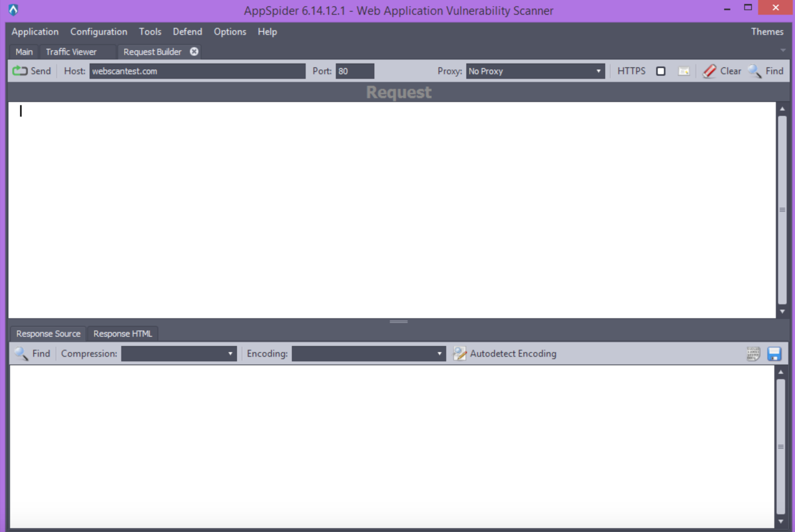
Task: Open the Defend menu
Action: click(187, 32)
